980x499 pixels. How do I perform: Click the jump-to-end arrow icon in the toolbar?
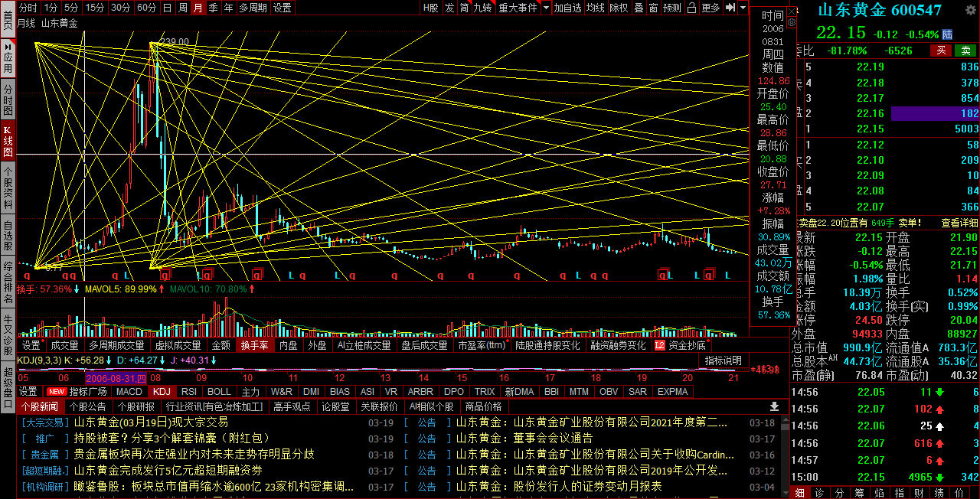(x=730, y=8)
